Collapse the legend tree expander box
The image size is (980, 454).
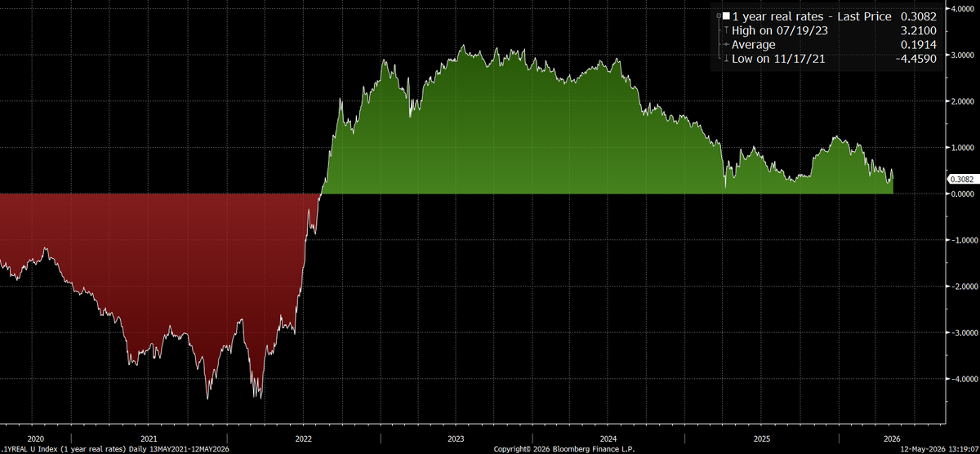[x=718, y=16]
